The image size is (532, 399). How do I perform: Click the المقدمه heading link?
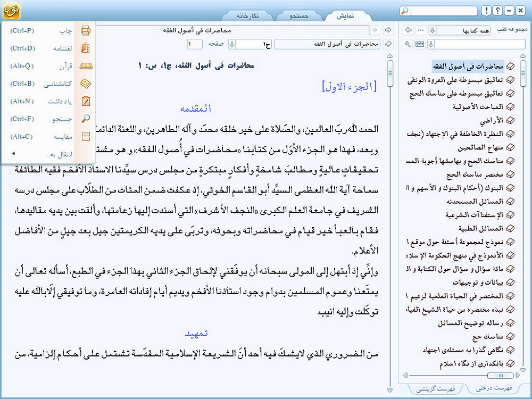(196, 109)
